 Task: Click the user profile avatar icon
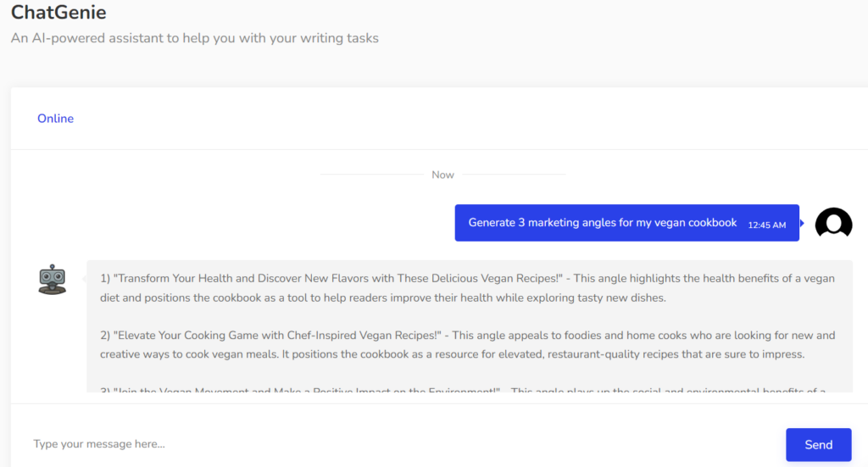pos(833,223)
